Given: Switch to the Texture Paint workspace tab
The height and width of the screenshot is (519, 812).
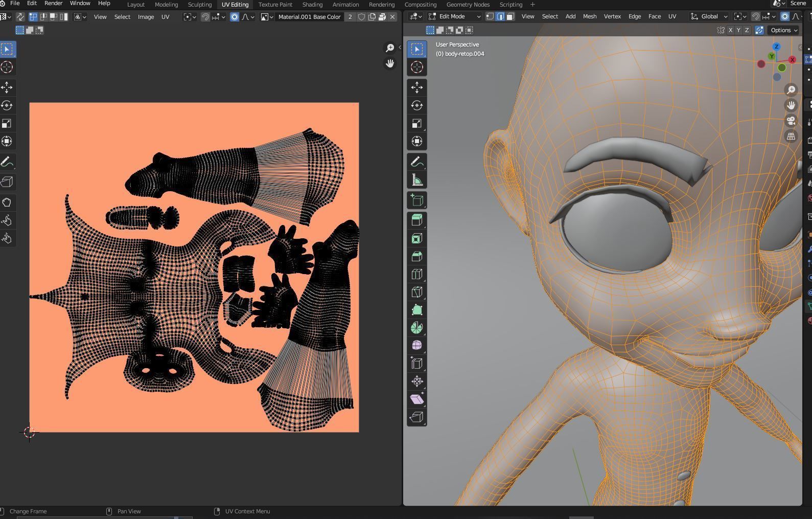Looking at the screenshot, I should pyautogui.click(x=275, y=5).
